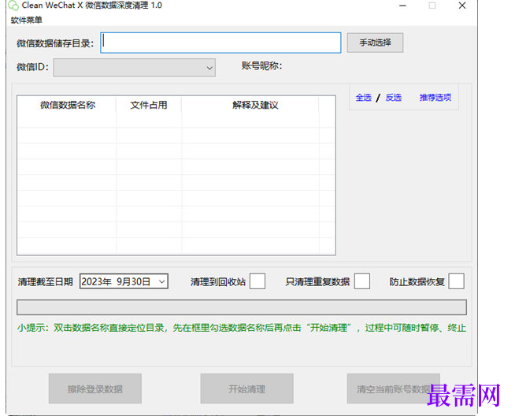Click the 清理截至日期 label
This screenshot has width=515, height=420.
click(46, 281)
